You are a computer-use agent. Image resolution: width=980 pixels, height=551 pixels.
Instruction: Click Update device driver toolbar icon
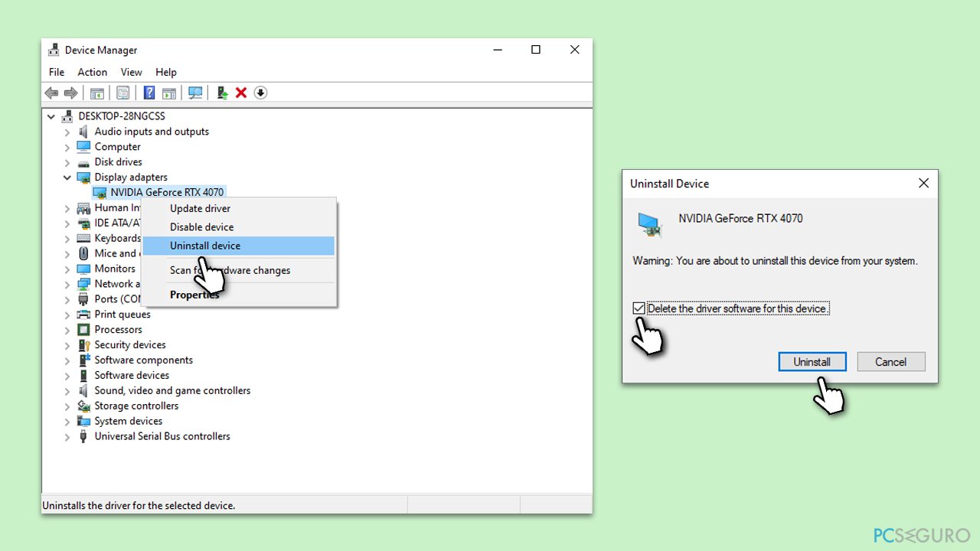(222, 93)
